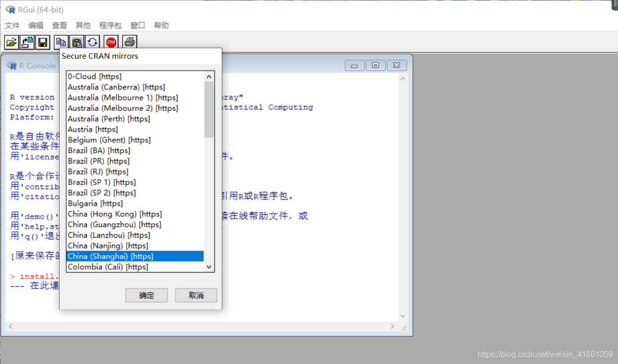The height and width of the screenshot is (364, 618).
Task: Click the Stop current computation icon
Action: click(x=111, y=42)
